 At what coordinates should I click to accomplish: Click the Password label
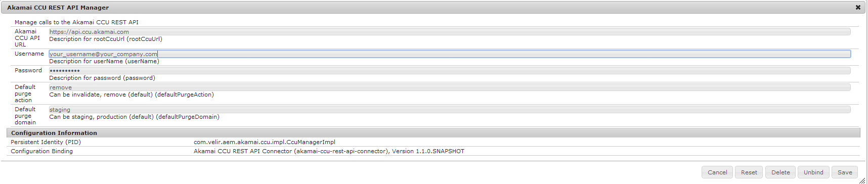tap(28, 70)
